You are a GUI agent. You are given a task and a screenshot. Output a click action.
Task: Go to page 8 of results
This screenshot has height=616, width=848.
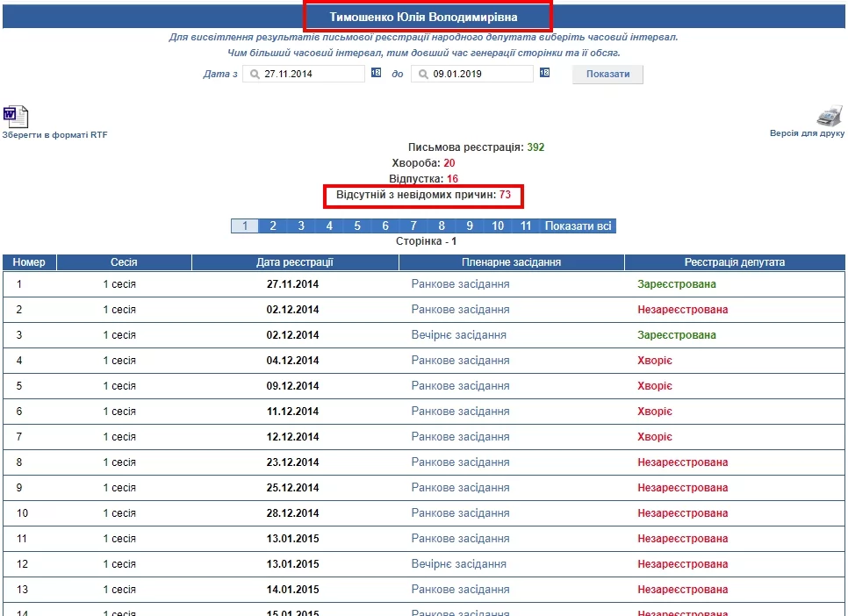coord(442,226)
